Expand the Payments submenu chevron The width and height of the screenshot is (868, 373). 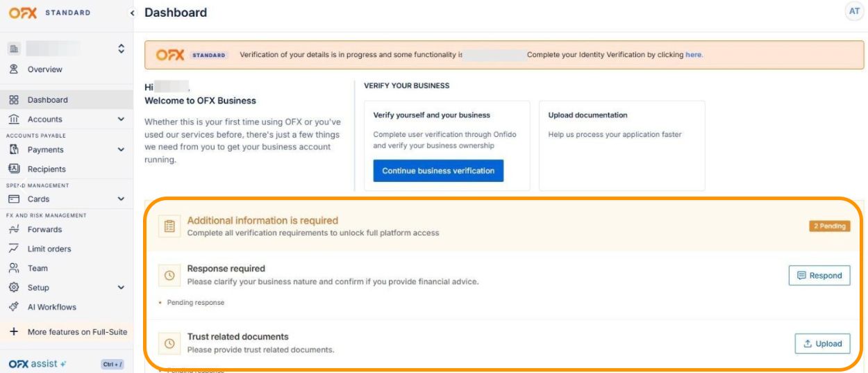click(x=121, y=149)
